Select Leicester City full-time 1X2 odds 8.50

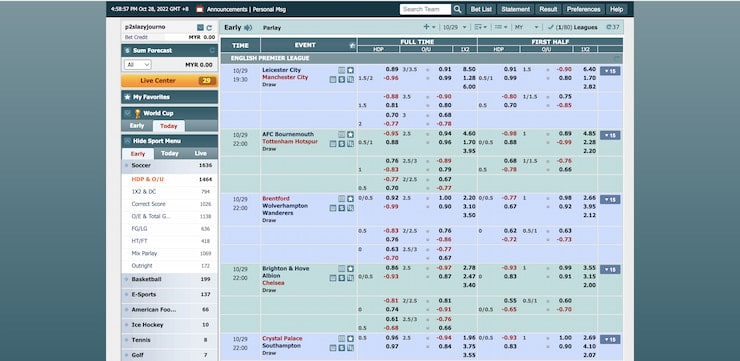coord(469,69)
